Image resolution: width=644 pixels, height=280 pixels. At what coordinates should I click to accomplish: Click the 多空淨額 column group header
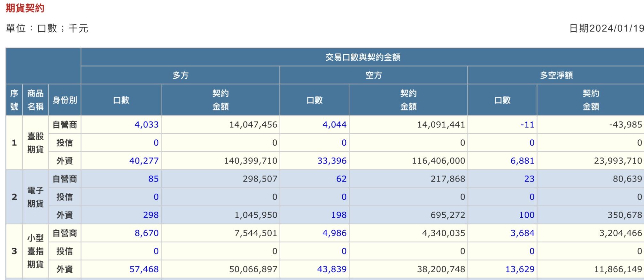[556, 75]
